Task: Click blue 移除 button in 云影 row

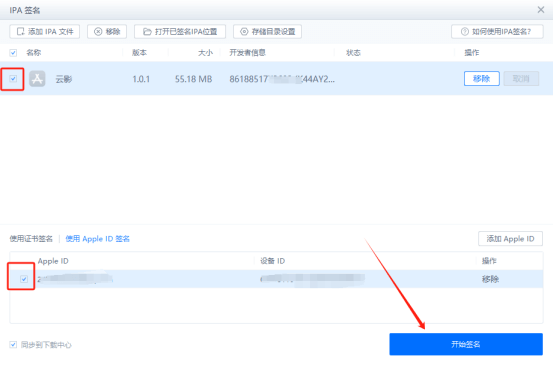Action: pos(482,79)
